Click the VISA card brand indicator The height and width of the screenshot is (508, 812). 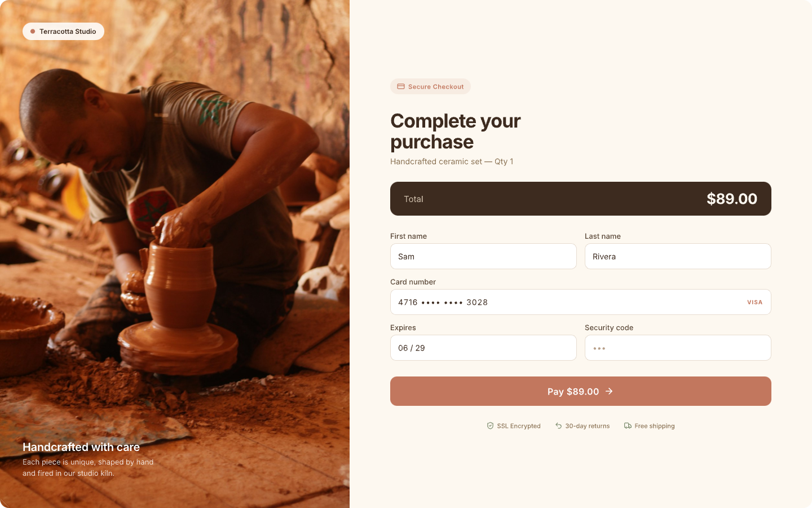click(754, 303)
